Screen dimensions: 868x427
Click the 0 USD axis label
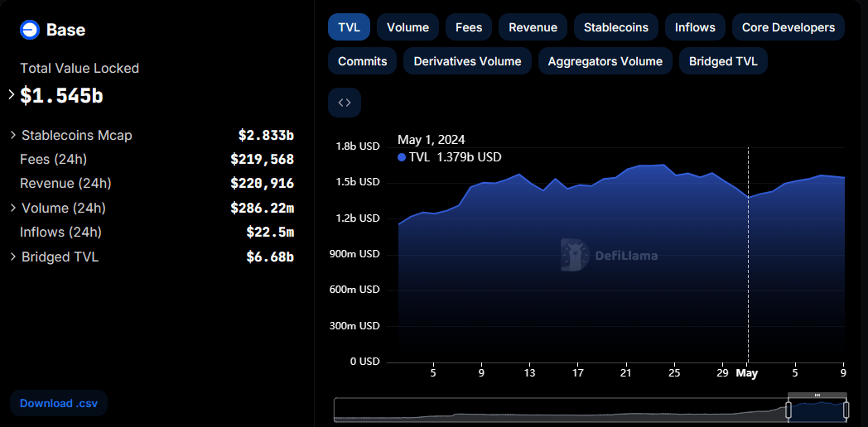pos(364,362)
